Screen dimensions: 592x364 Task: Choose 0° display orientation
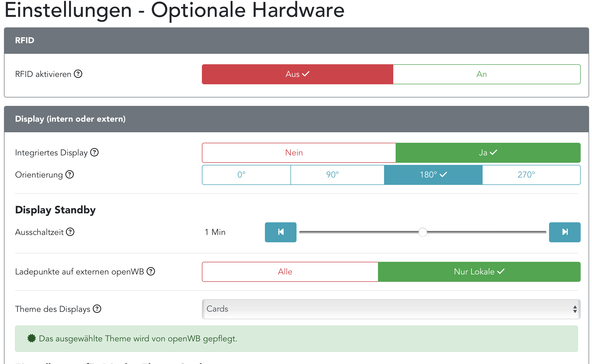click(246, 175)
